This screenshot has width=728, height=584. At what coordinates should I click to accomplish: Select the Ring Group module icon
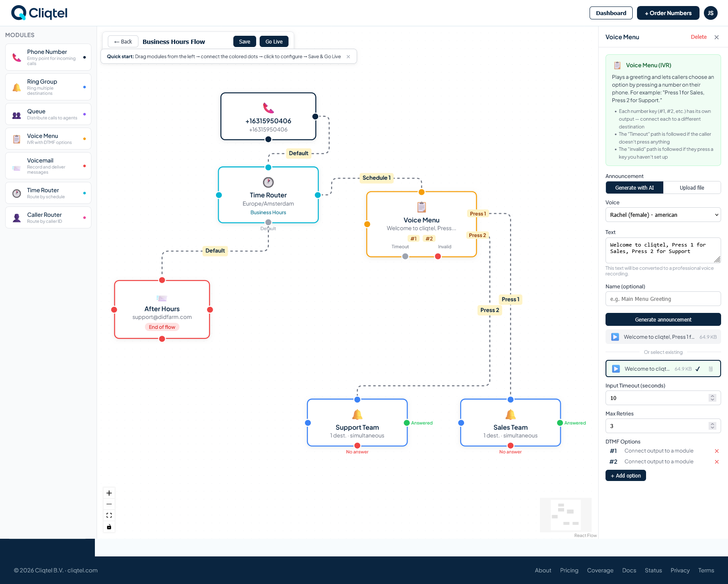click(x=16, y=86)
